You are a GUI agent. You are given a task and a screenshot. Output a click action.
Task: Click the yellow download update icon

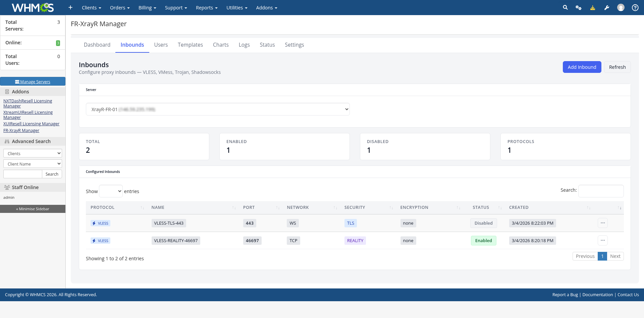coord(593,7)
